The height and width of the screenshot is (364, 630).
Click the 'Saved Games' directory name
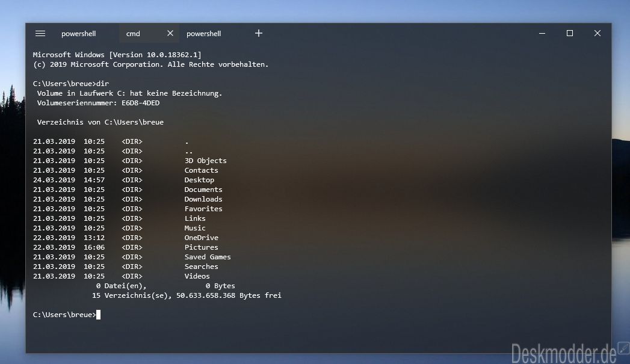(x=208, y=257)
